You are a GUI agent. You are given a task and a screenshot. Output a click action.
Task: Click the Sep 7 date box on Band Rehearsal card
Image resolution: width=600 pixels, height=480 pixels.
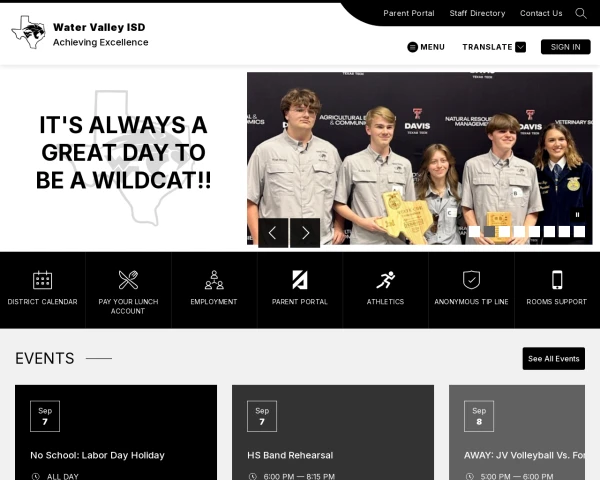pos(262,416)
